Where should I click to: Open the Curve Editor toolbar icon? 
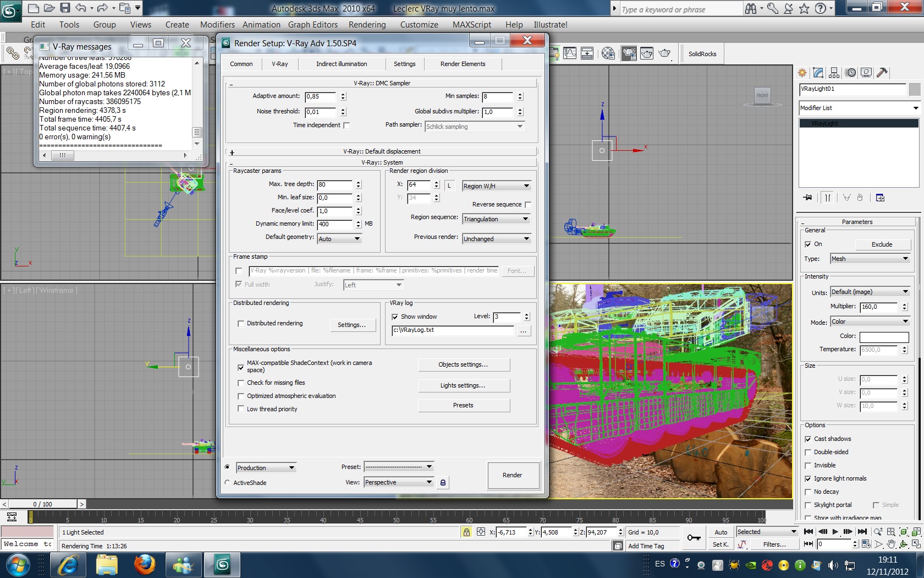pos(570,53)
